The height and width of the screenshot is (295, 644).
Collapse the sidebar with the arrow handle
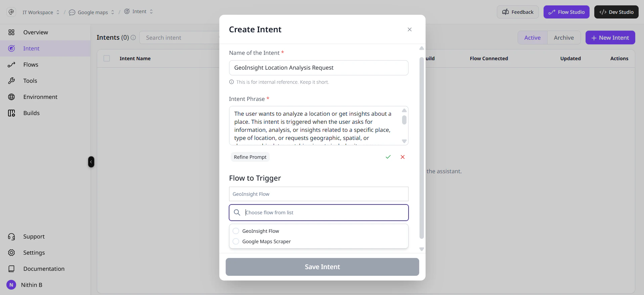pos(91,162)
